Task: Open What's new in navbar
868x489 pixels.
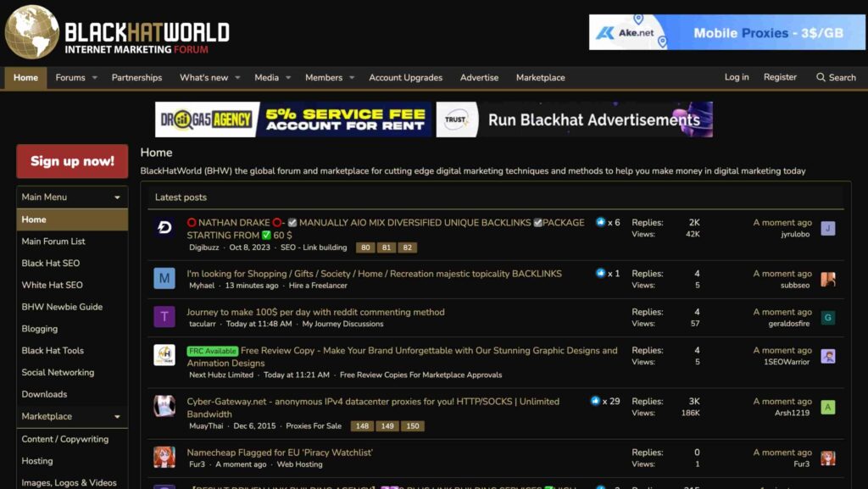Action: pyautogui.click(x=203, y=78)
